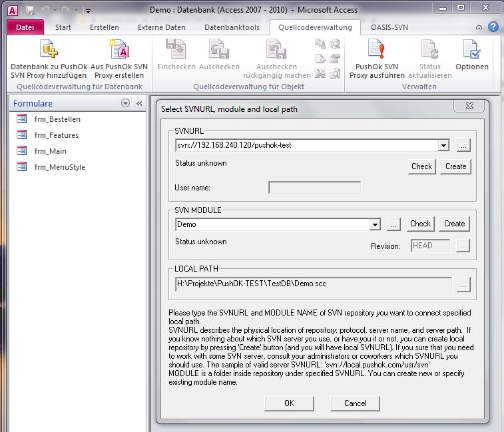Select frm_Bestellen form in navigation pane

click(57, 119)
